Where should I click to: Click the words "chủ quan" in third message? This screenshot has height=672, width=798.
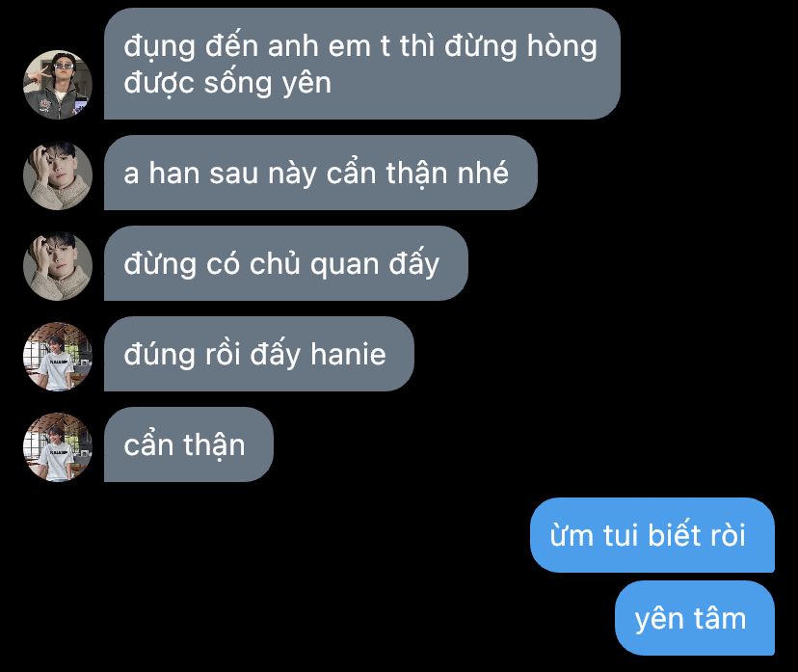(314, 265)
